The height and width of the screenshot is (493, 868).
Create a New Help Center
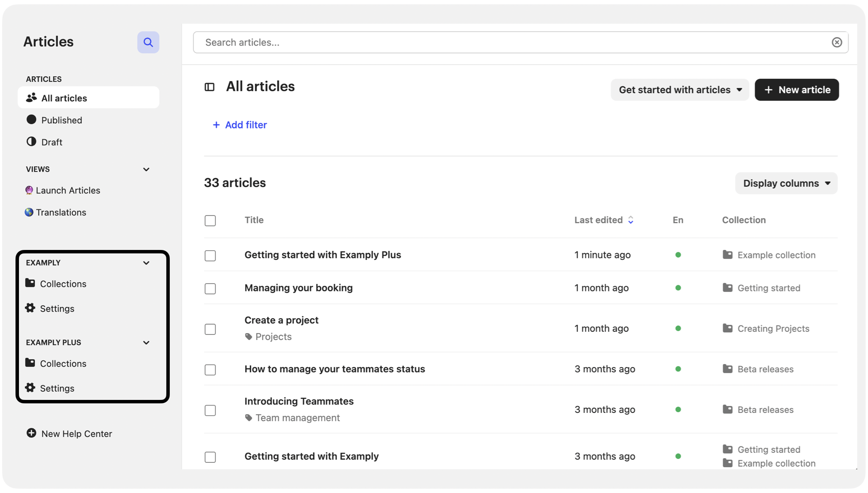77,434
